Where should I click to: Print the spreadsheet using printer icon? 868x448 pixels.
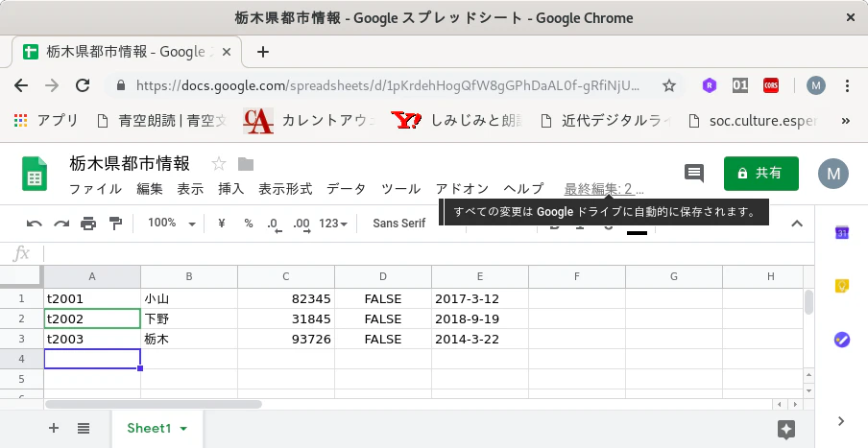tap(88, 224)
